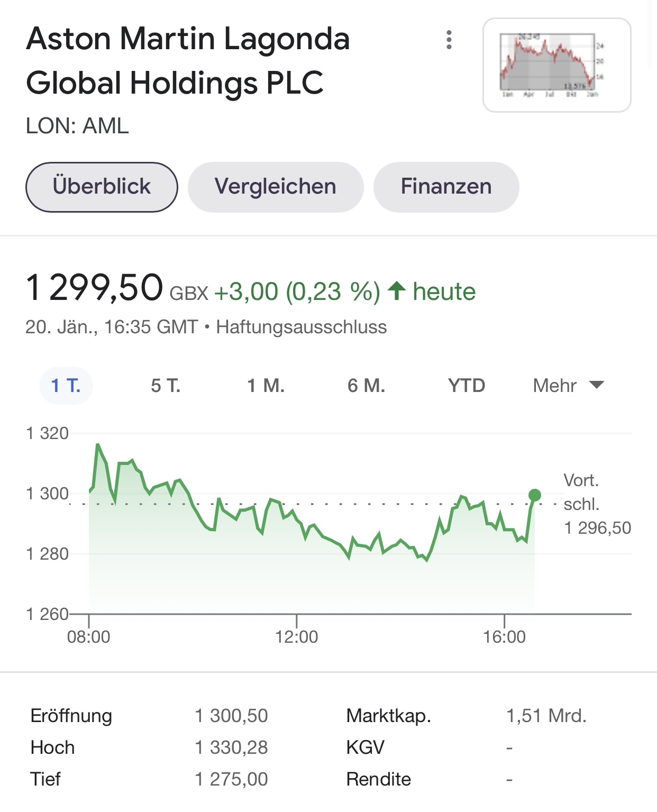
Task: Select the Finanzen tab
Action: 446,187
